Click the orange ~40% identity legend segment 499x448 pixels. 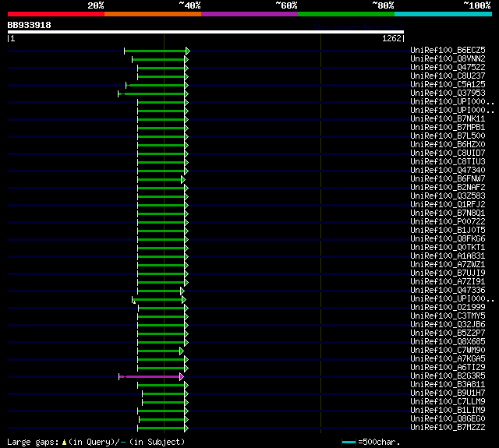click(x=153, y=14)
